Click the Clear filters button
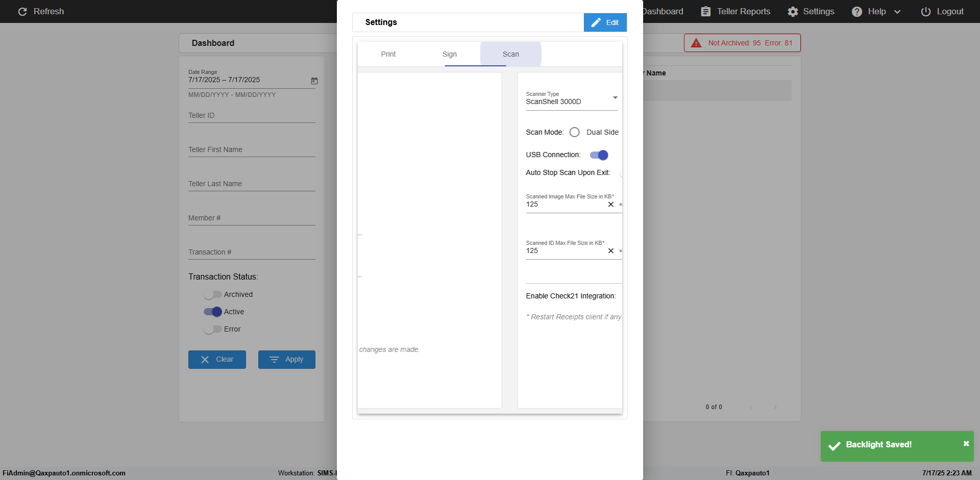Image resolution: width=980 pixels, height=480 pixels. click(x=217, y=360)
